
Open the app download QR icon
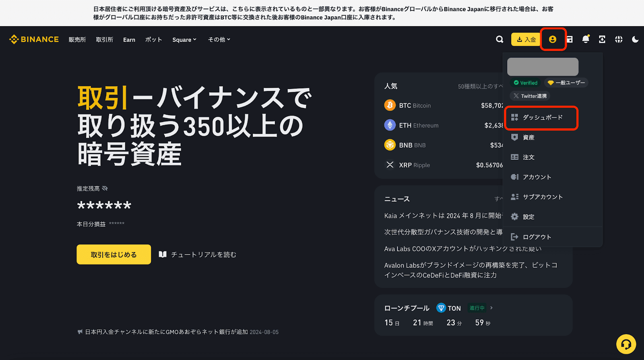coord(602,39)
